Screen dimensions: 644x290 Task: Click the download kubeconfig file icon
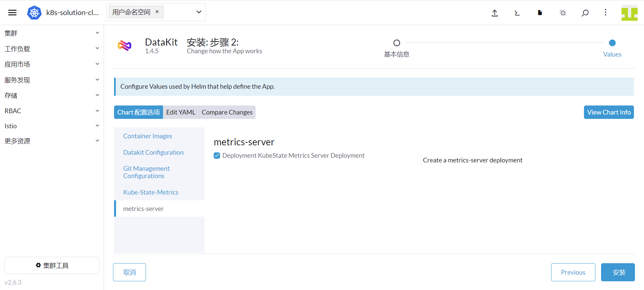[x=540, y=13]
